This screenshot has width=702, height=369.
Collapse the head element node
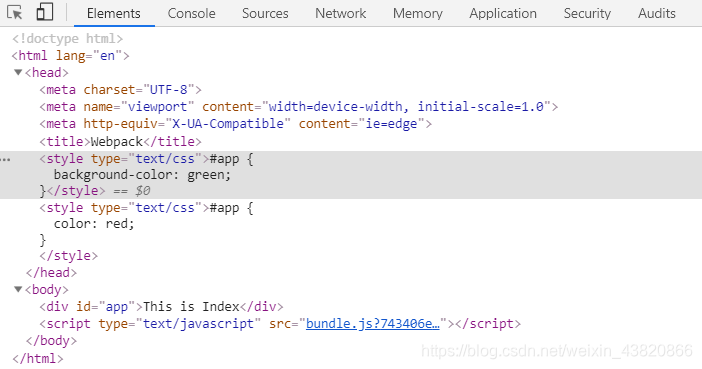click(18, 72)
